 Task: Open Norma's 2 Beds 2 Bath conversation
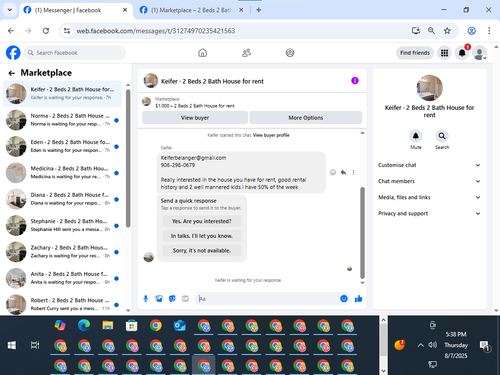point(62,120)
